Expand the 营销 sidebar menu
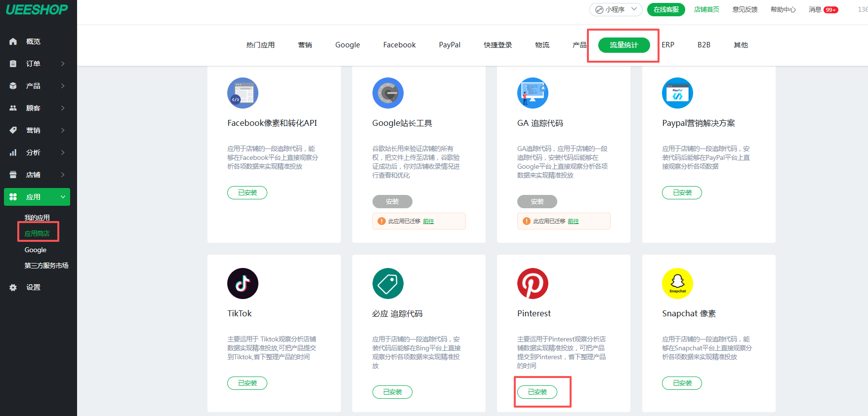 [x=37, y=130]
